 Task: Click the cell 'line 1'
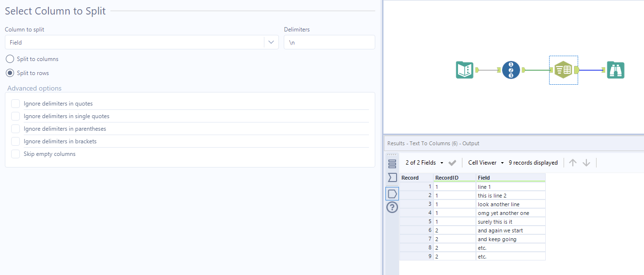511,187
